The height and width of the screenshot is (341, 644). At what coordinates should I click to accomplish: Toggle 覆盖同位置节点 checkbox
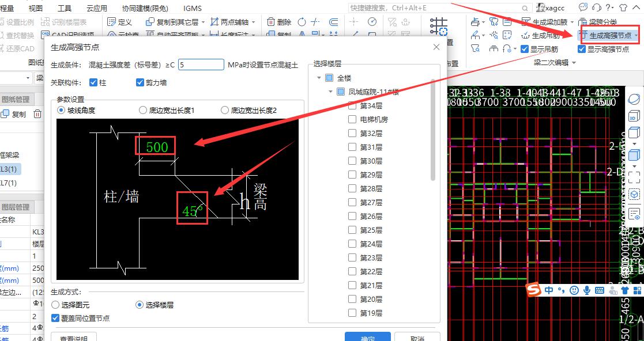(55, 318)
